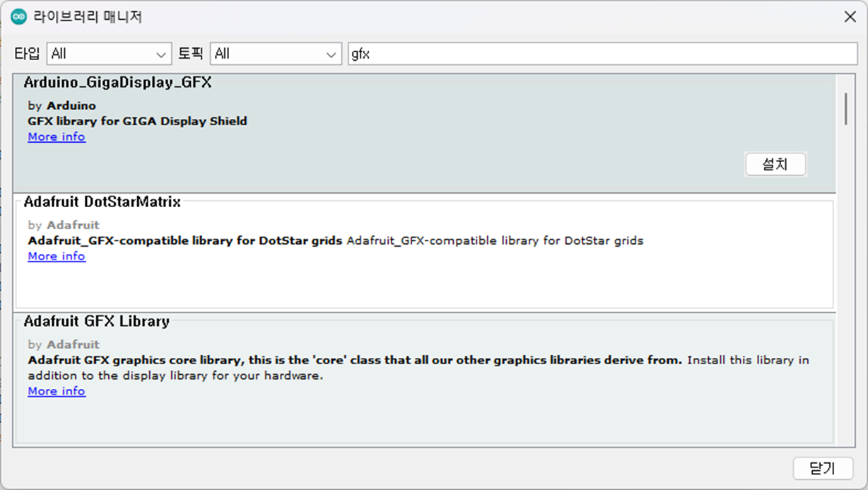
Task: Click the Arduino logo icon in title bar
Action: click(x=18, y=17)
